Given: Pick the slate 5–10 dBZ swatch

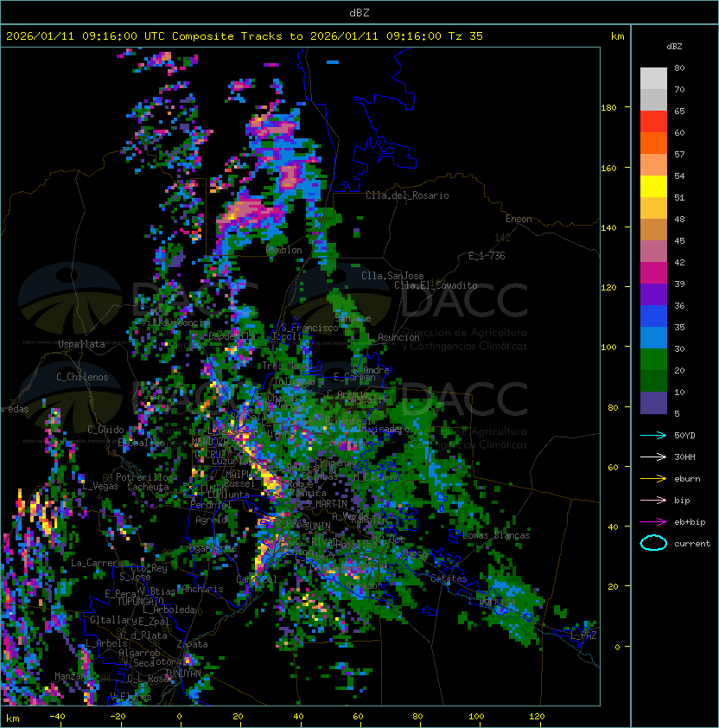Looking at the screenshot, I should [653, 403].
